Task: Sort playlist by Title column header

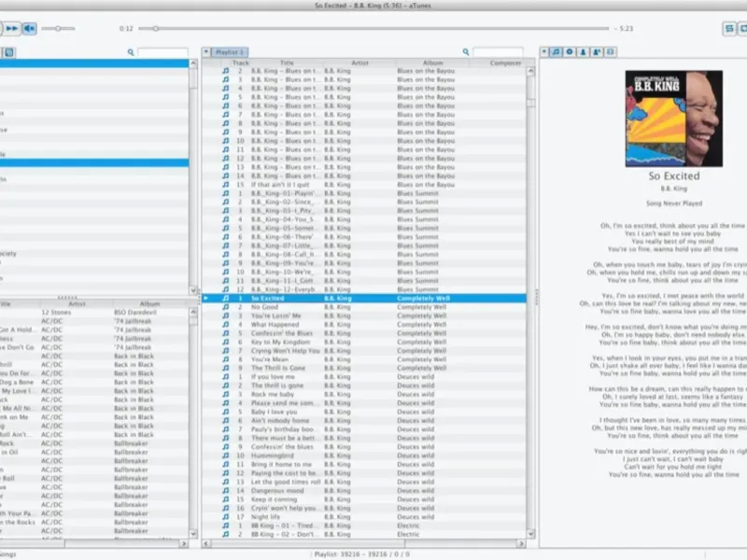Action: (x=287, y=63)
